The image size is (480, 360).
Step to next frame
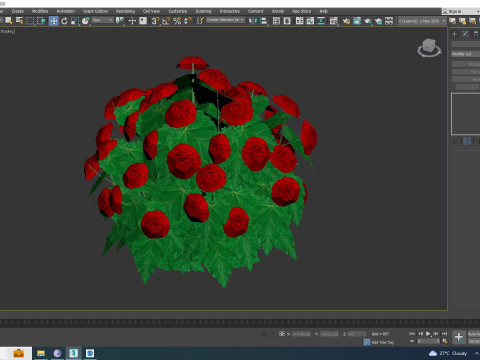coord(436,334)
